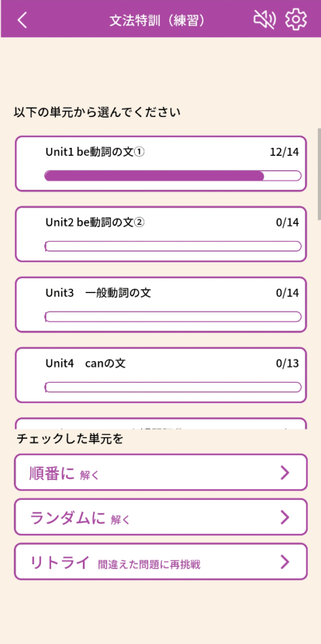Tap the arrow icon on 順番に row
This screenshot has width=321, height=644.
pyautogui.click(x=285, y=473)
